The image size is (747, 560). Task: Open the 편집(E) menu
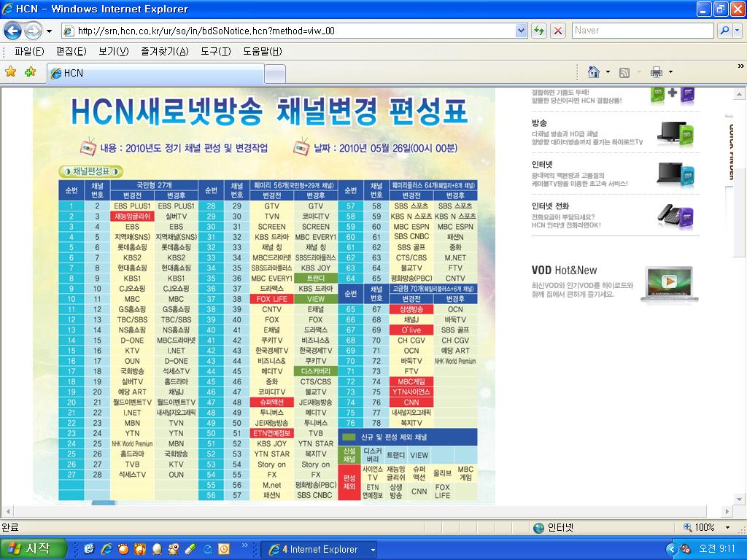coord(71,52)
